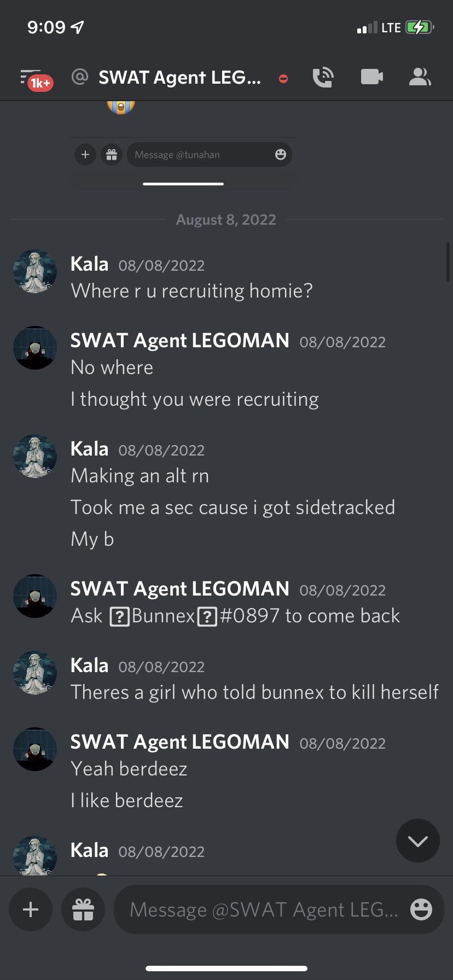This screenshot has width=453, height=980.
Task: Tap the embedded Message @tunahan image
Action: (x=183, y=155)
